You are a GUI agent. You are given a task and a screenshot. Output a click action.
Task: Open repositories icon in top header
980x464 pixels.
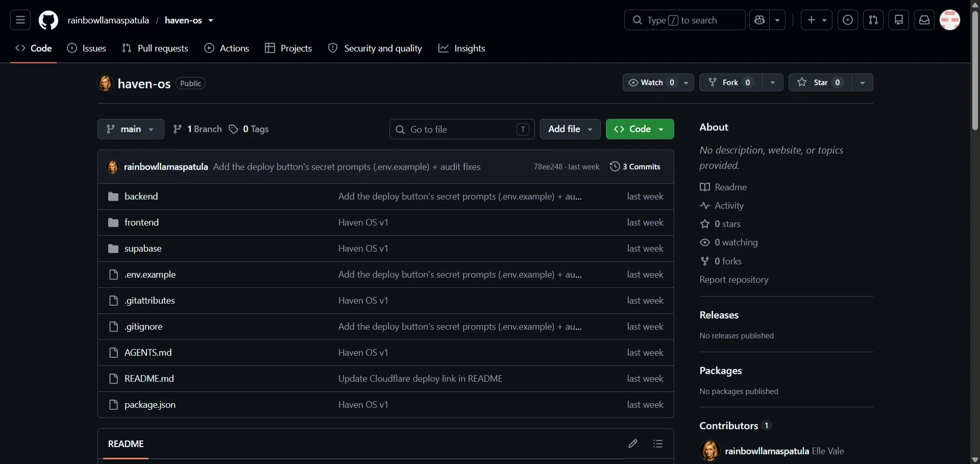[x=899, y=20]
